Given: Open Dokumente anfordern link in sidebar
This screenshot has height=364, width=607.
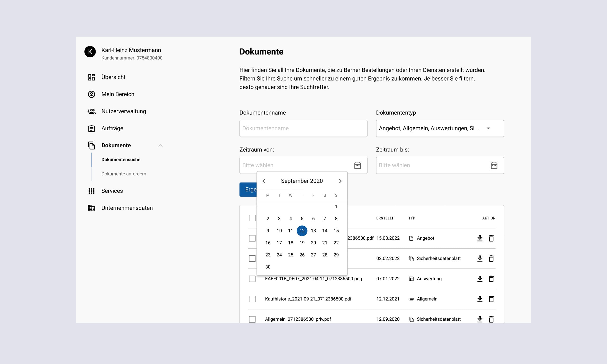Looking at the screenshot, I should tap(124, 173).
